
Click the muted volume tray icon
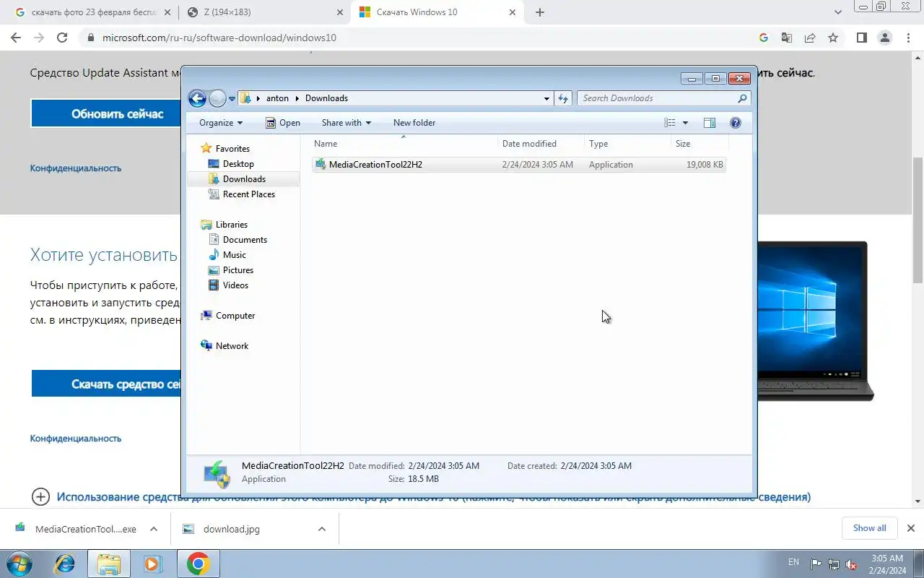(x=851, y=564)
